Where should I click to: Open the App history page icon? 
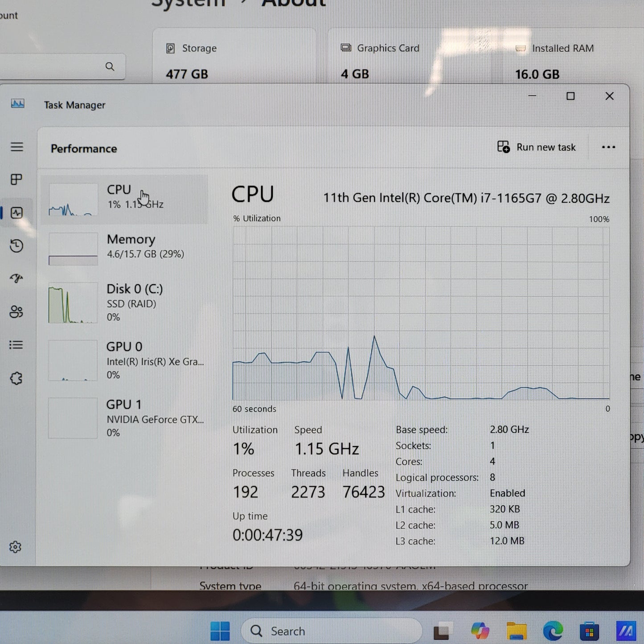[x=16, y=246]
